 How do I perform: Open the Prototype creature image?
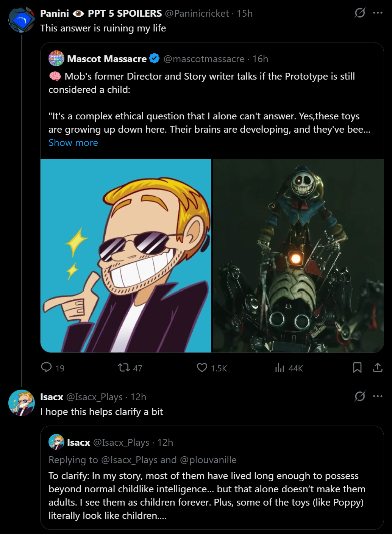click(298, 256)
